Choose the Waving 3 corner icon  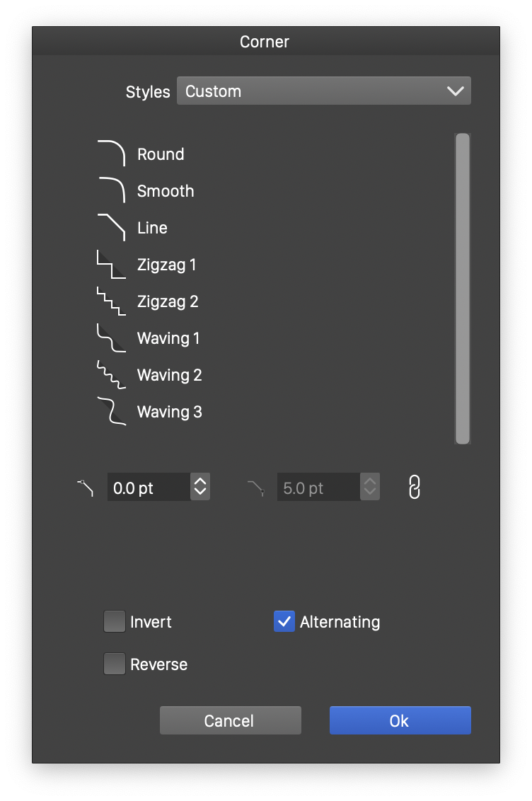coord(111,412)
